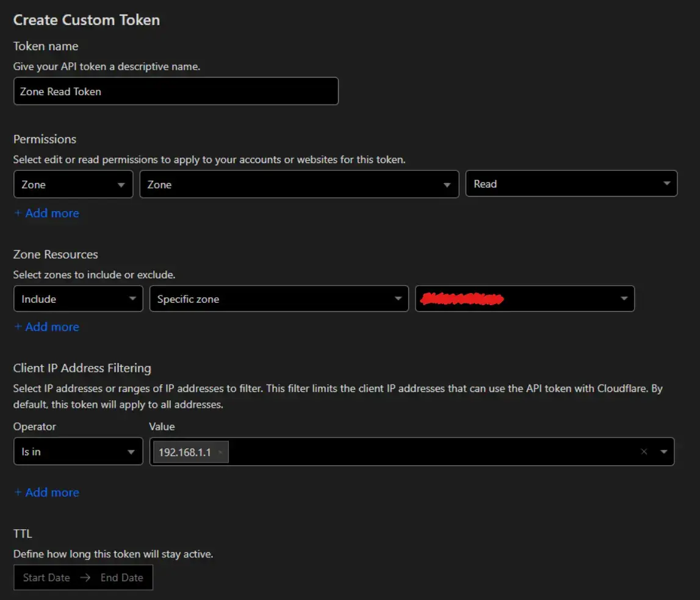Open the first Zone permission category dropdown
The height and width of the screenshot is (600, 700).
(73, 184)
